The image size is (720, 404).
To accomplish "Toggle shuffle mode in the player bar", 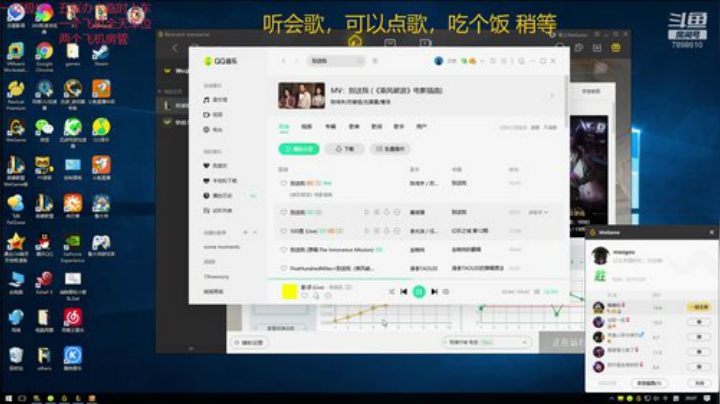I will pos(391,292).
